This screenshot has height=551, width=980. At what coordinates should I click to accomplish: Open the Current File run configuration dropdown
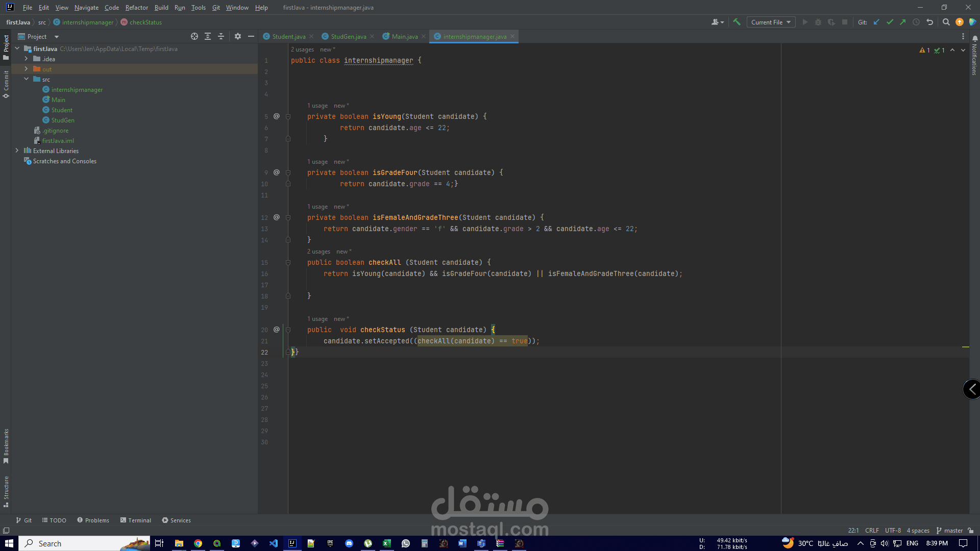771,22
